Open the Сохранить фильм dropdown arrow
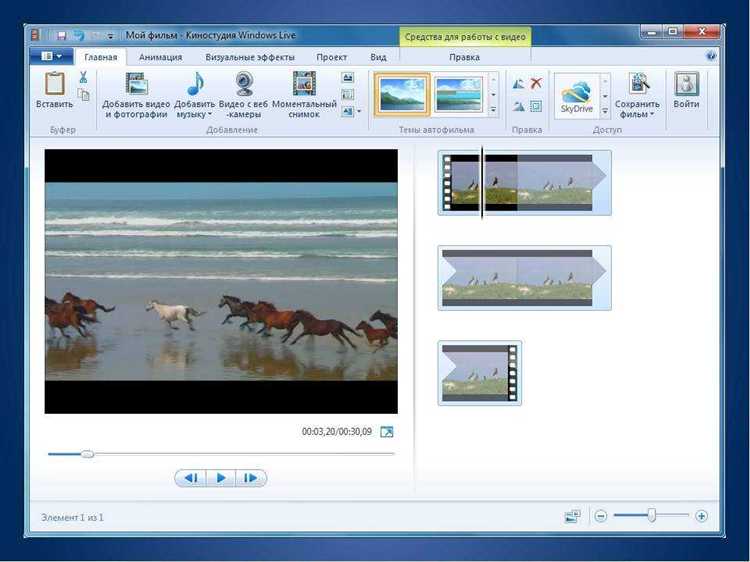This screenshot has width=750, height=562. pyautogui.click(x=652, y=114)
